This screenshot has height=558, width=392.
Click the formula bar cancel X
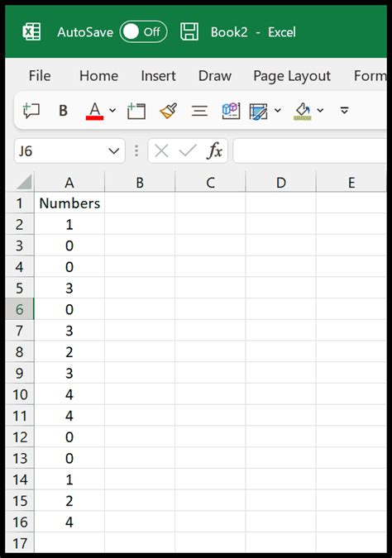pyautogui.click(x=161, y=151)
